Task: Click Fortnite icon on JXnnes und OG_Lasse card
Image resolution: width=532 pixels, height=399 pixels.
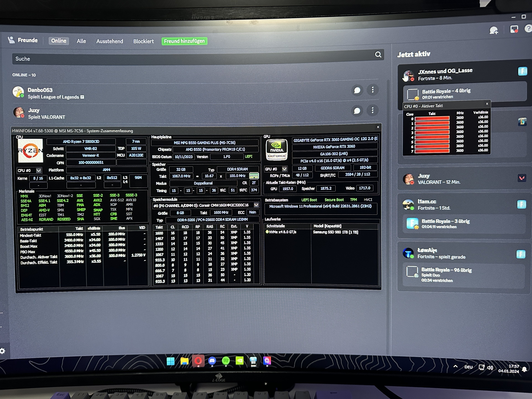Action: coord(522,71)
